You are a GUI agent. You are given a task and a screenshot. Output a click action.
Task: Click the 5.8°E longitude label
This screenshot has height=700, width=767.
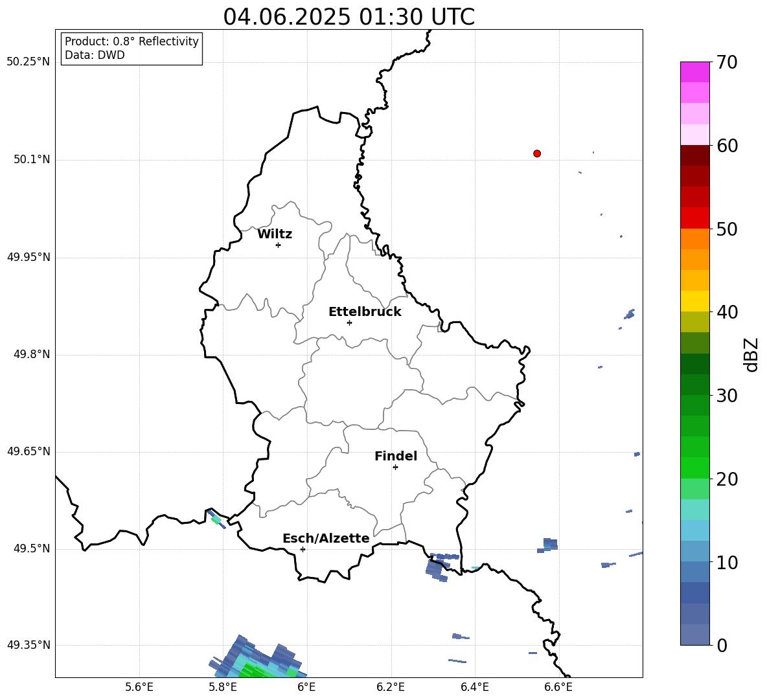point(223,687)
